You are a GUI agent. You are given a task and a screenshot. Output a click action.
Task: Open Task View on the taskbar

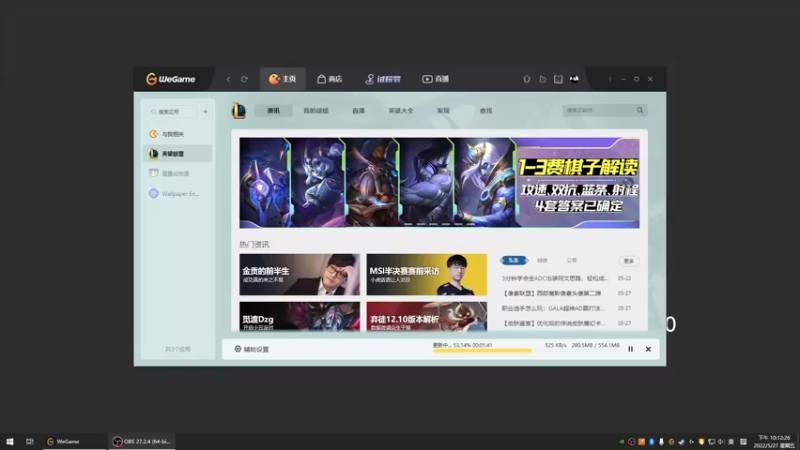coord(30,442)
